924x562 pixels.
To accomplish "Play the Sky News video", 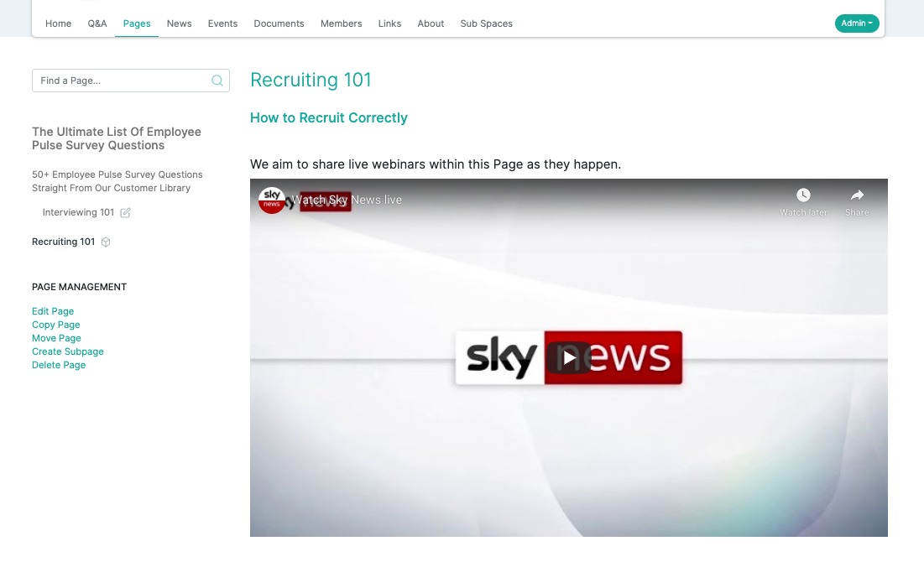I will tap(569, 357).
